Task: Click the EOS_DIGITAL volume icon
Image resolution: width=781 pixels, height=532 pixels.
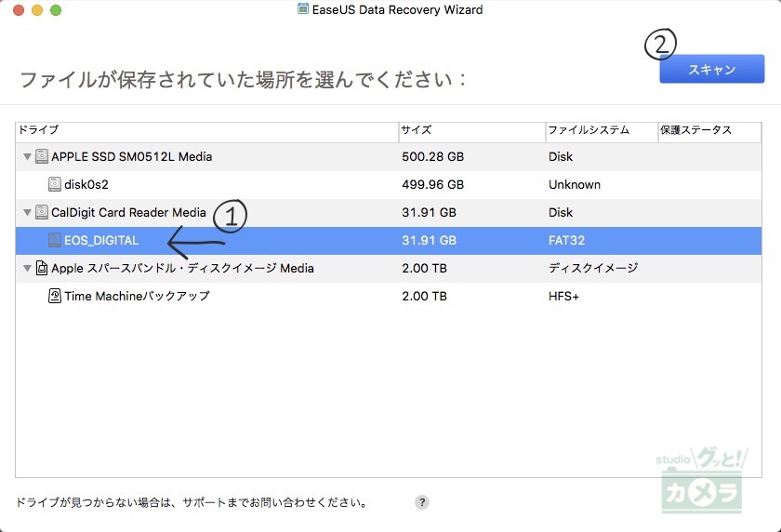Action: tap(55, 240)
